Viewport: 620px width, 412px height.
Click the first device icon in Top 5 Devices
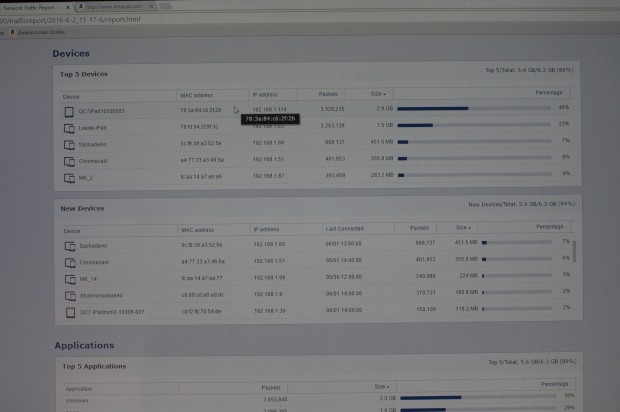(69, 108)
